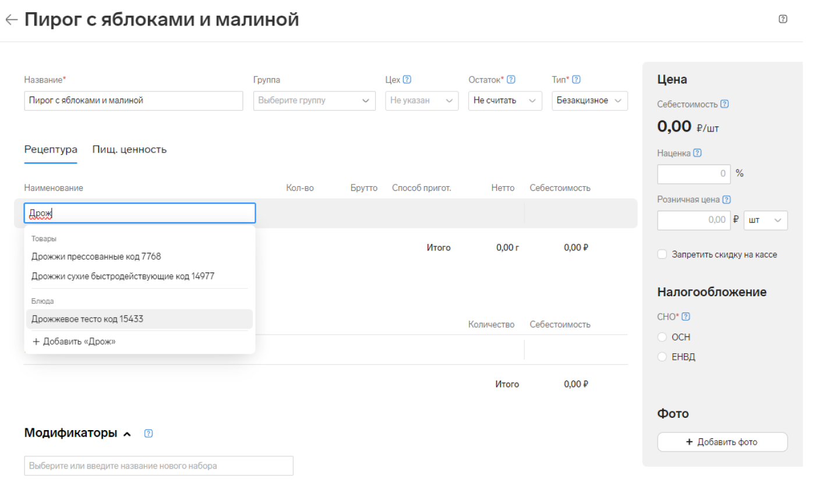This screenshot has width=826, height=504.
Task: Open help icon next to Модификаторы
Action: [149, 433]
